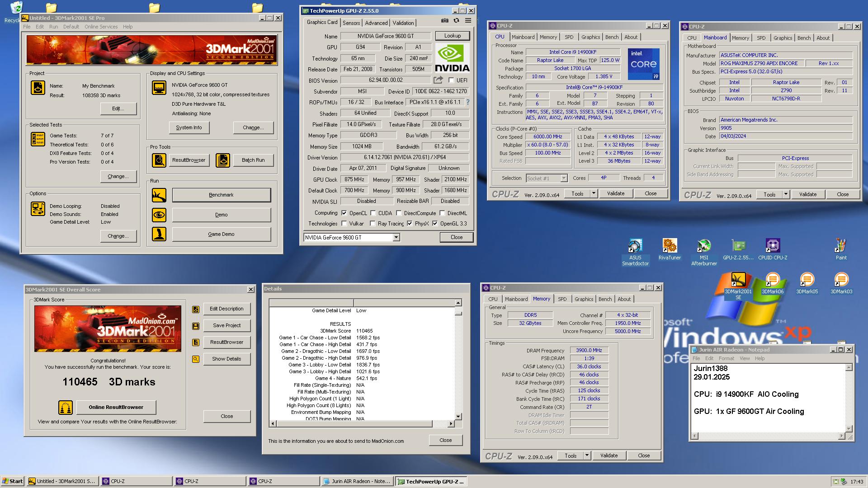Image resolution: width=868 pixels, height=488 pixels.
Task: Click the GPU-Z refresh icon
Action: pos(456,21)
